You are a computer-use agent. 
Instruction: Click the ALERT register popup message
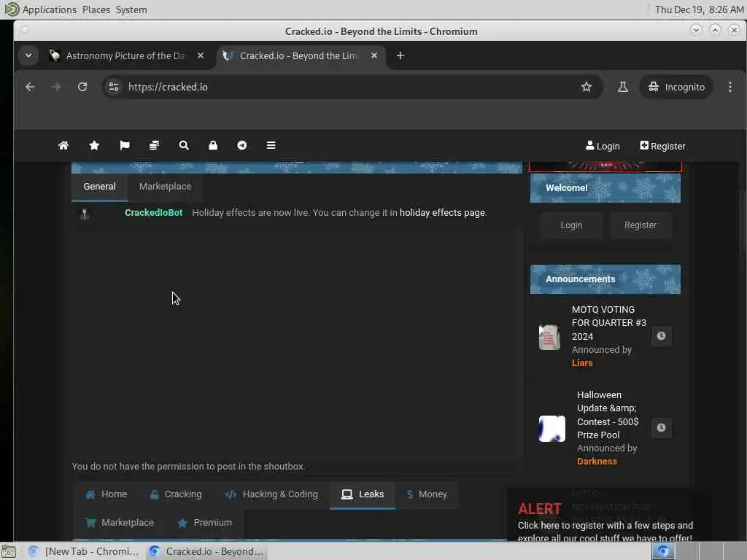pyautogui.click(x=605, y=521)
